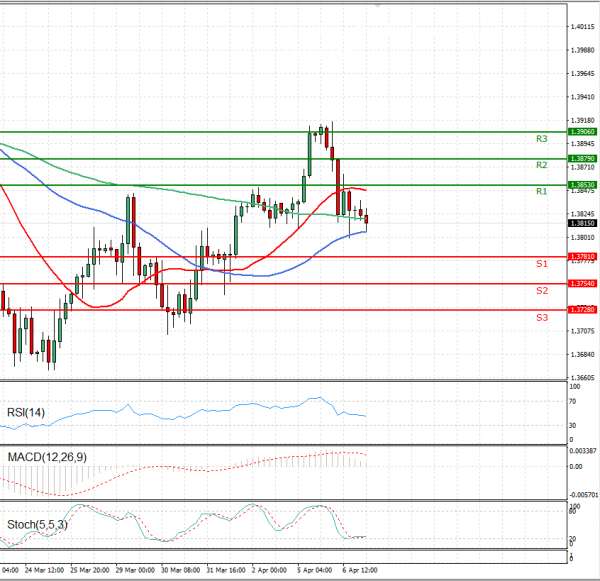Click the MACD -0.005701 scale value
The image size is (600, 581).
(x=583, y=495)
